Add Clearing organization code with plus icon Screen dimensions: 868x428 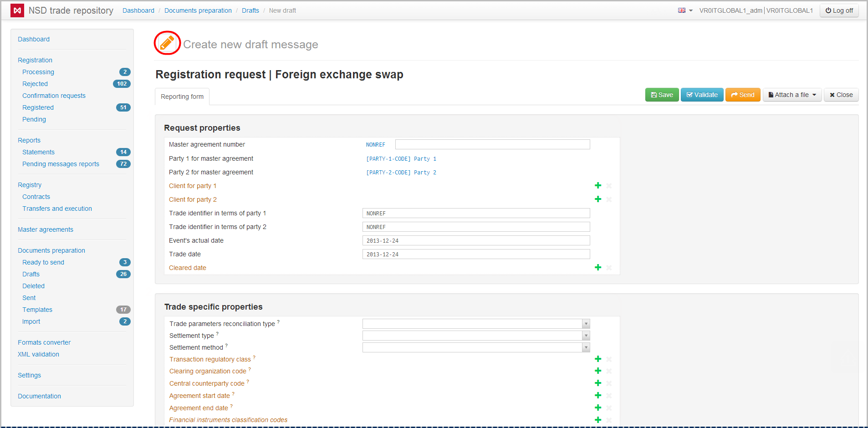(598, 371)
